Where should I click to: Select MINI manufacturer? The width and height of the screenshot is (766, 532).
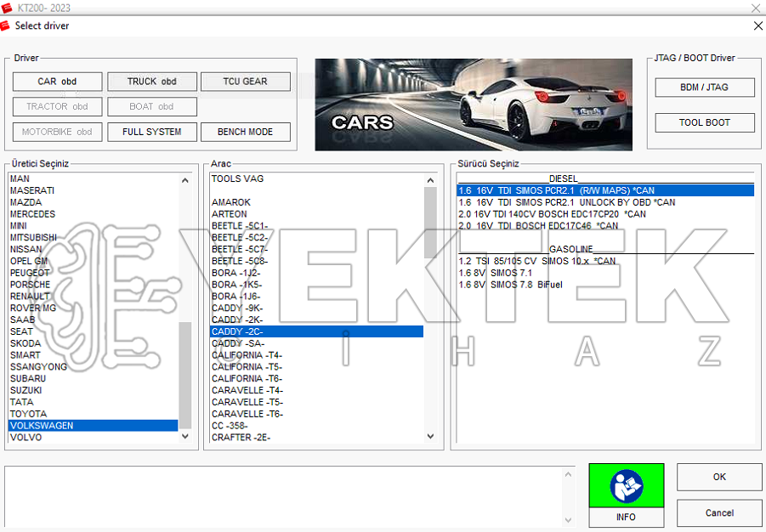(x=93, y=226)
